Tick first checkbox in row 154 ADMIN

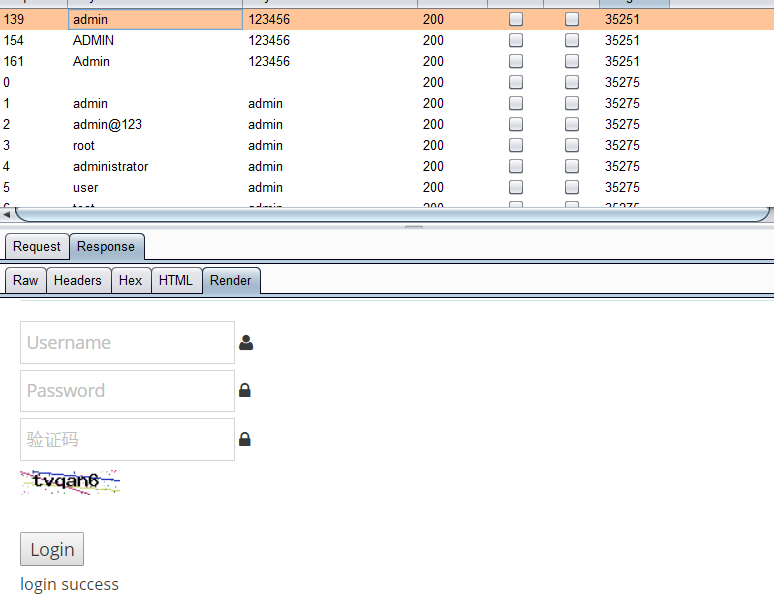pyautogui.click(x=516, y=40)
